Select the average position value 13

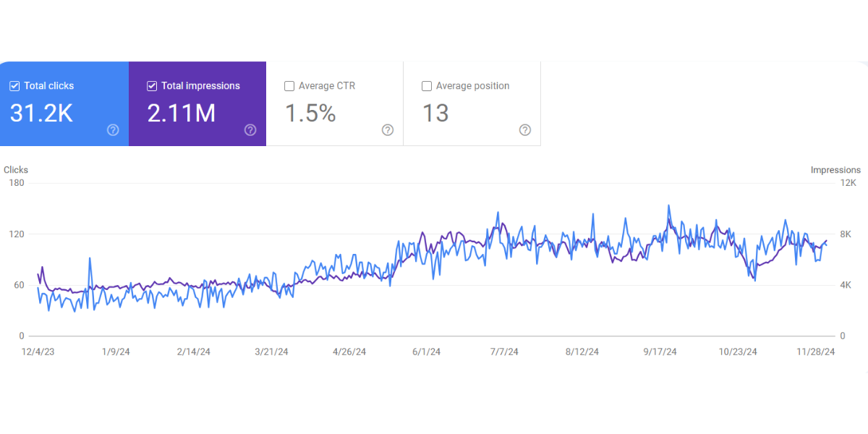point(435,114)
